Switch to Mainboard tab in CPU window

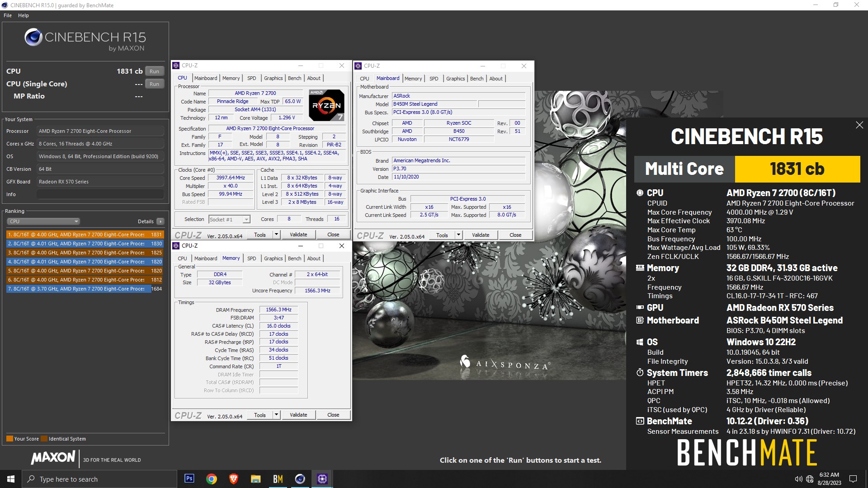206,78
